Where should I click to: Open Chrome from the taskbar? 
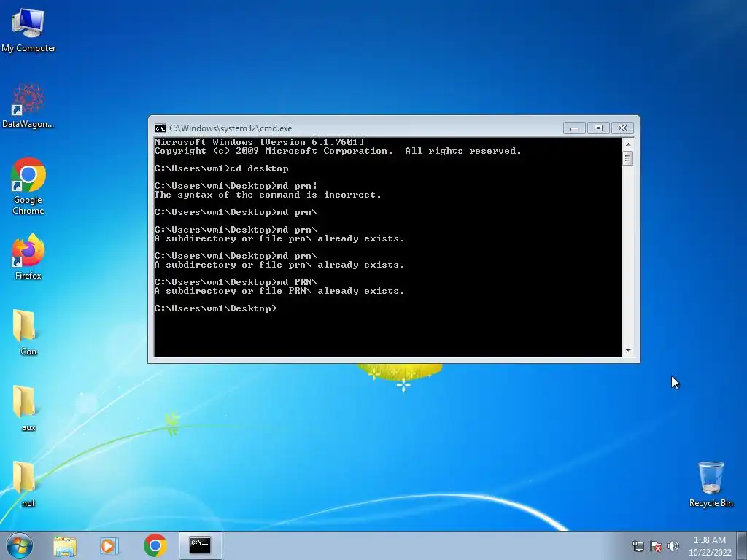(155, 545)
